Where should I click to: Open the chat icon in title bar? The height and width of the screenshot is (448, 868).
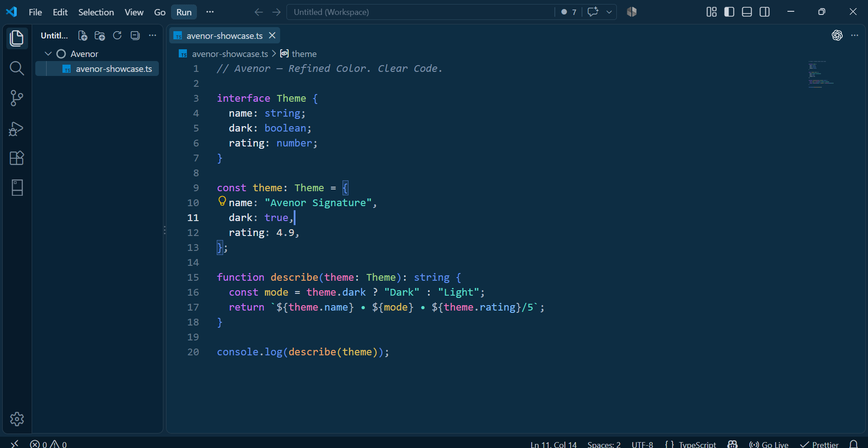tap(593, 12)
